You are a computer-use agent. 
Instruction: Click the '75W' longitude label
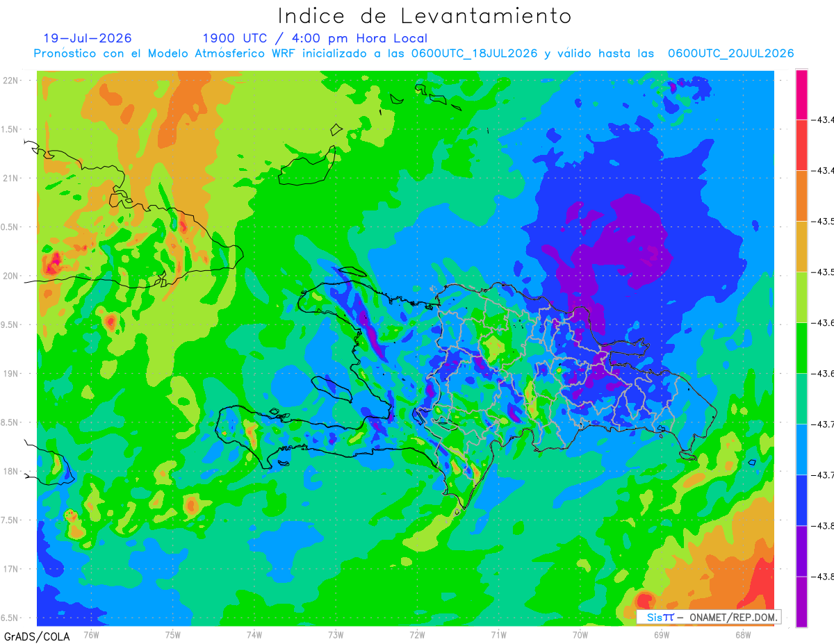click(173, 634)
